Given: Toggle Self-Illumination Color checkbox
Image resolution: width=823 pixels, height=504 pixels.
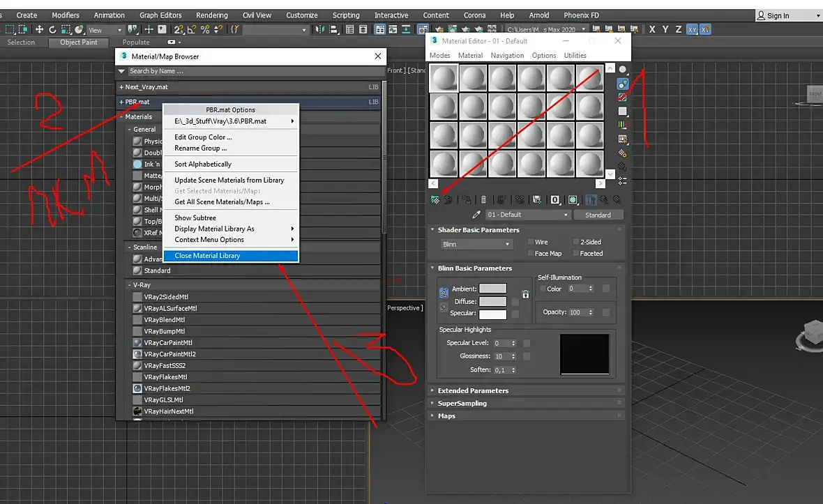Looking at the screenshot, I should pyautogui.click(x=543, y=289).
